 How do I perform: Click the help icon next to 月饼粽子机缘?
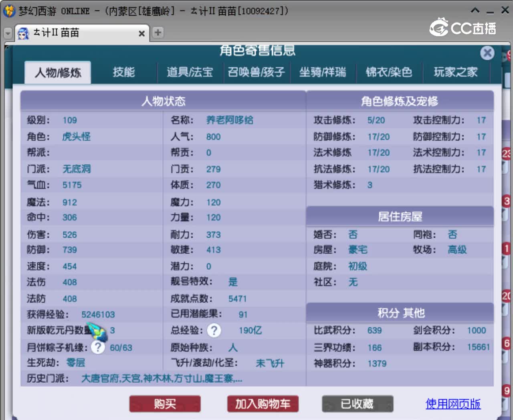[x=98, y=347]
